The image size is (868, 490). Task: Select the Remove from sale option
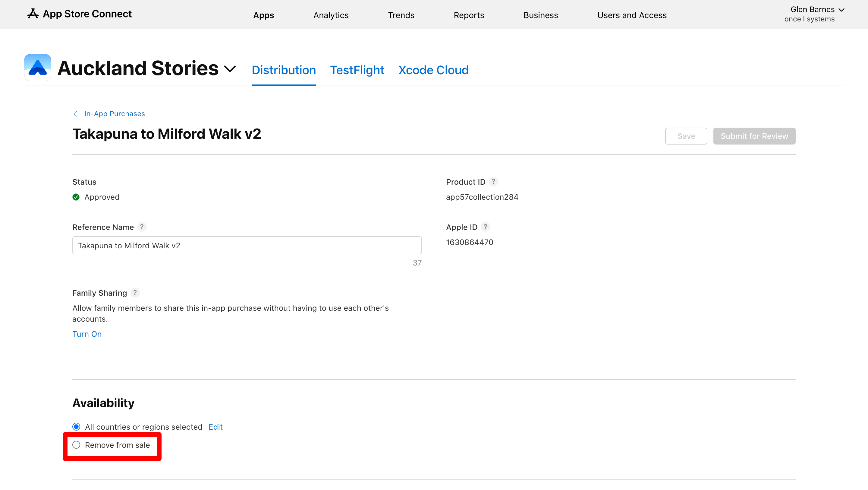pyautogui.click(x=77, y=445)
